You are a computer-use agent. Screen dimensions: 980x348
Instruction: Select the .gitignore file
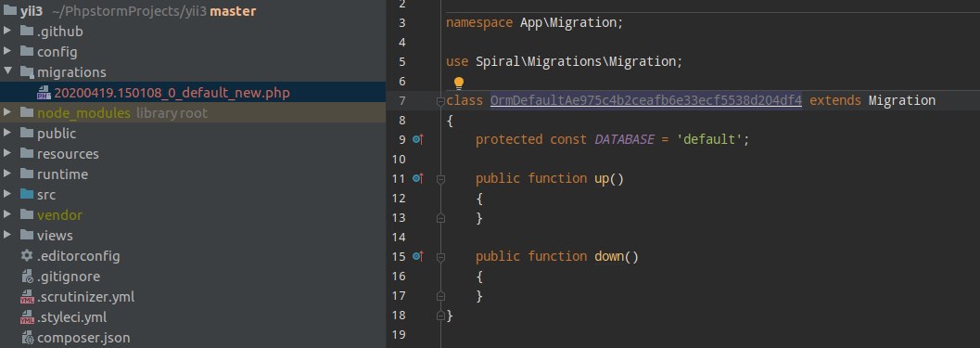tap(68, 277)
